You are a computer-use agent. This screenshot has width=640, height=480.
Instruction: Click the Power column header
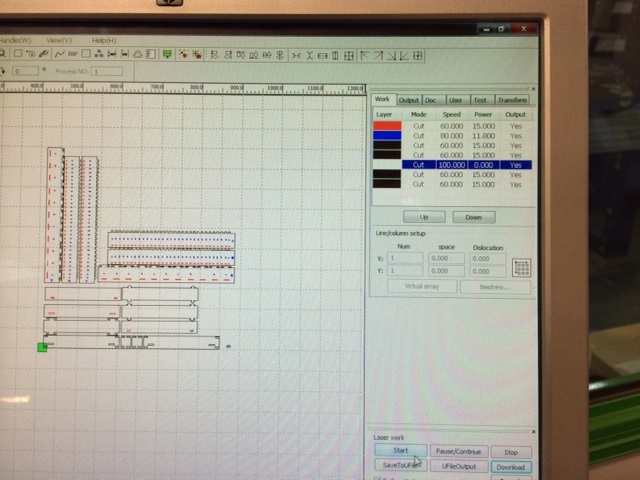coord(483,115)
